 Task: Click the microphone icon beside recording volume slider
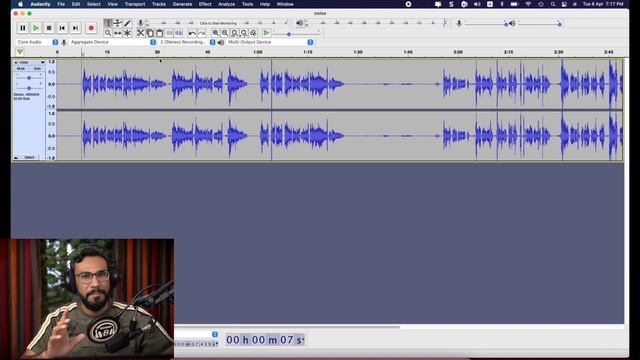coord(459,24)
